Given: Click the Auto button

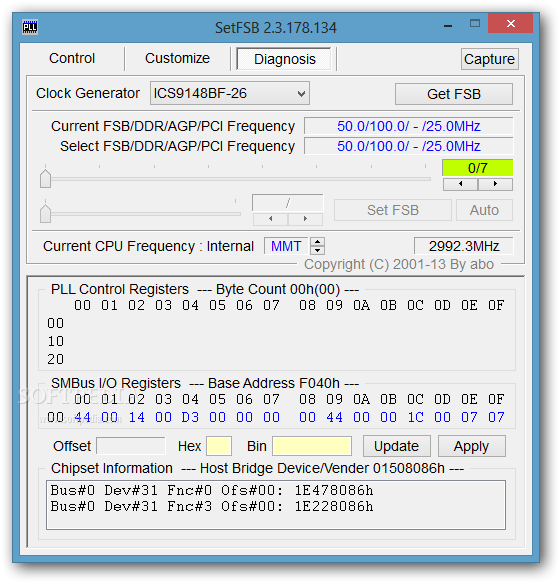Looking at the screenshot, I should click(x=484, y=210).
